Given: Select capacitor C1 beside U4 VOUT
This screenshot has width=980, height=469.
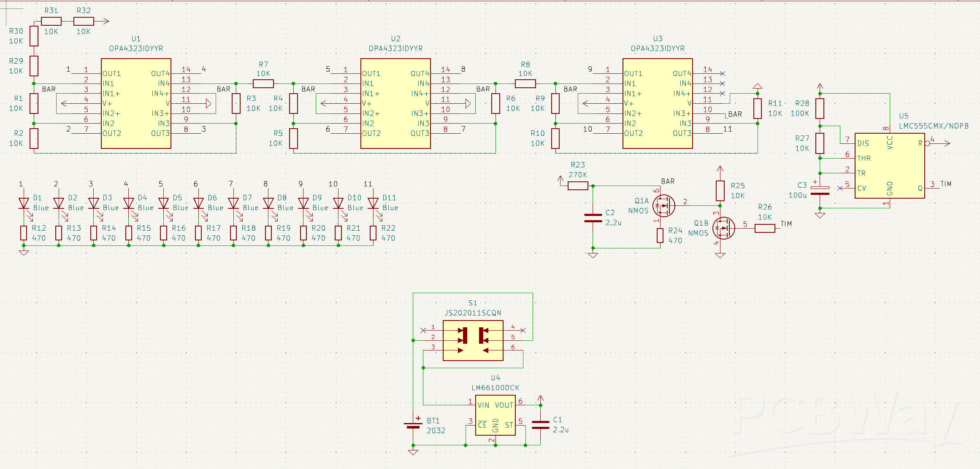Looking at the screenshot, I should click(x=540, y=425).
